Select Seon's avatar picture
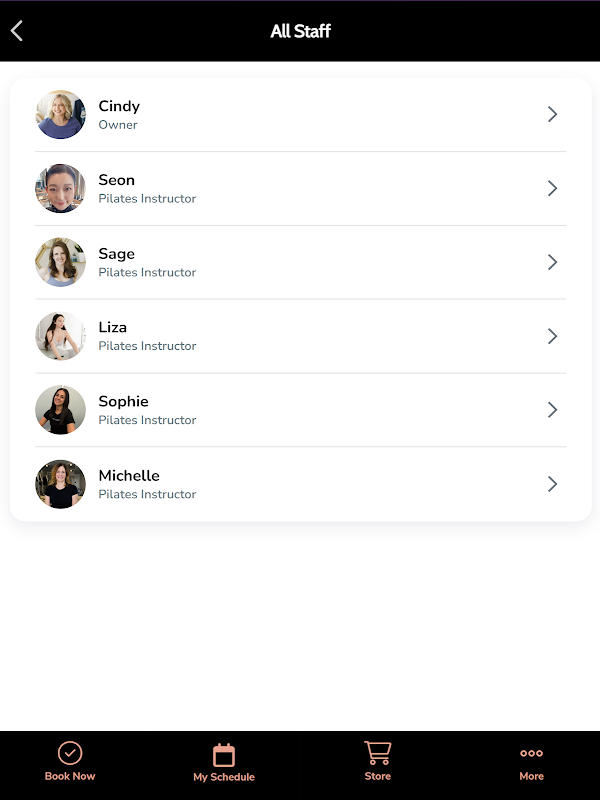 [x=61, y=188]
